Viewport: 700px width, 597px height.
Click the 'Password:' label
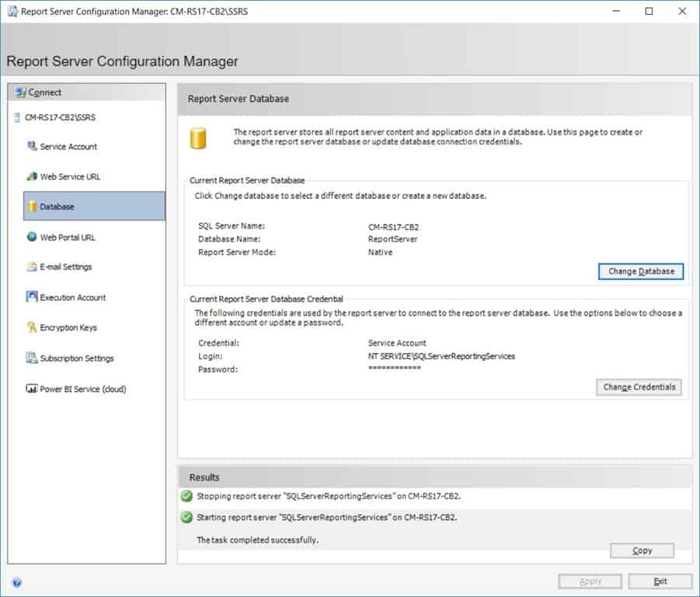coord(218,369)
